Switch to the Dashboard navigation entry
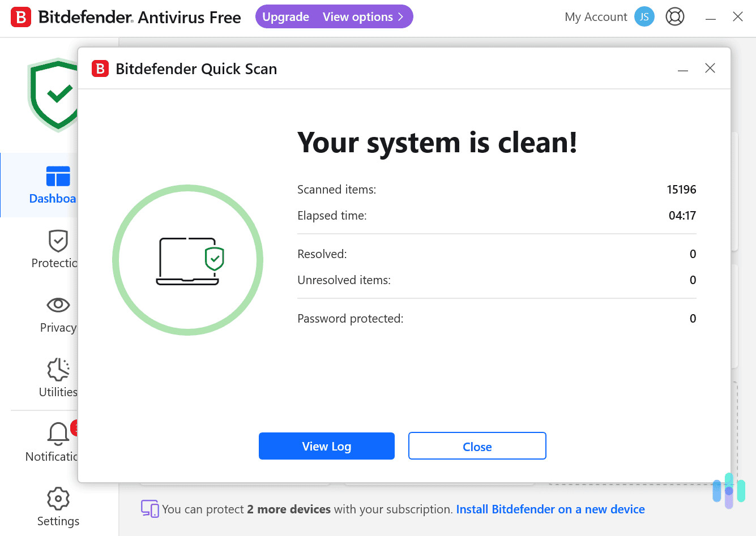756x536 pixels. pos(52,198)
